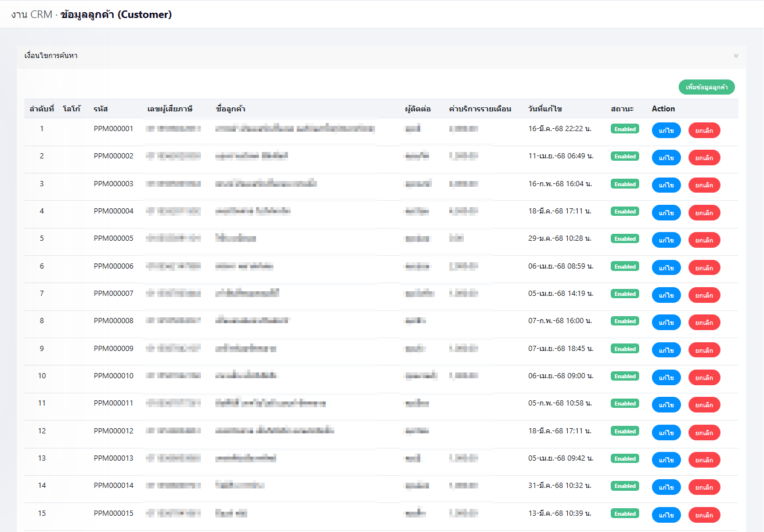Open the search criteria panel header

(x=381, y=56)
